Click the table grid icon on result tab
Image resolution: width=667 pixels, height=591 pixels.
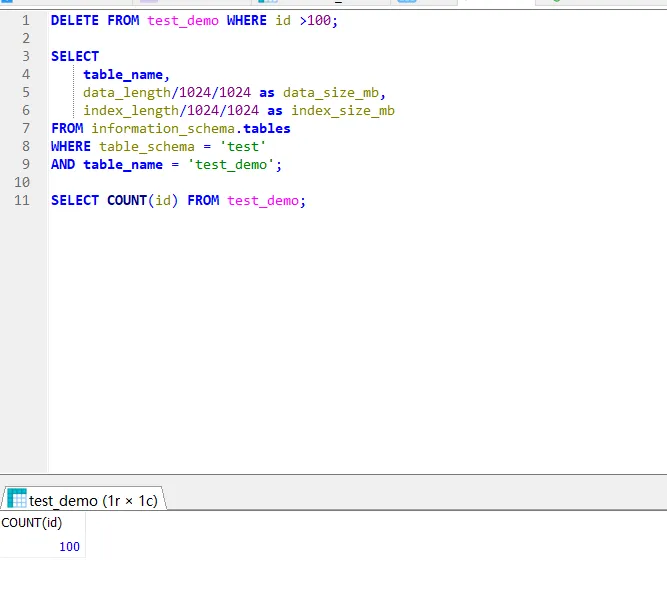point(17,499)
